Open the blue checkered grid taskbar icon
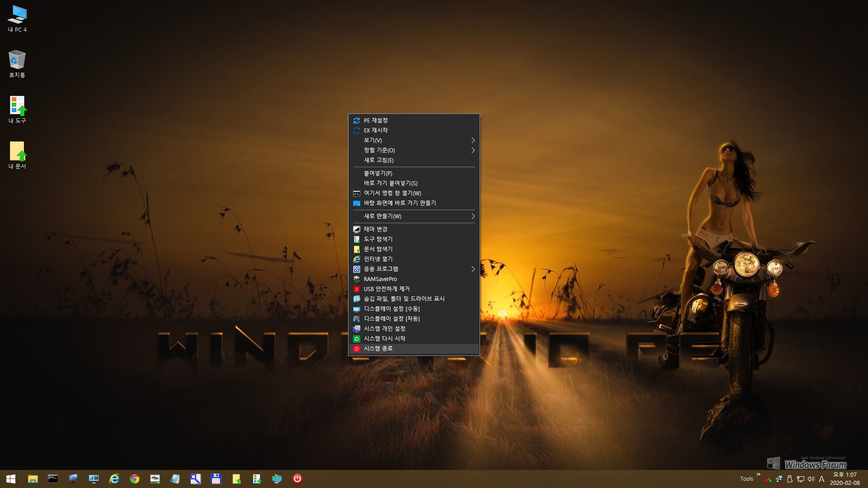Image resolution: width=868 pixels, height=488 pixels. 195,479
